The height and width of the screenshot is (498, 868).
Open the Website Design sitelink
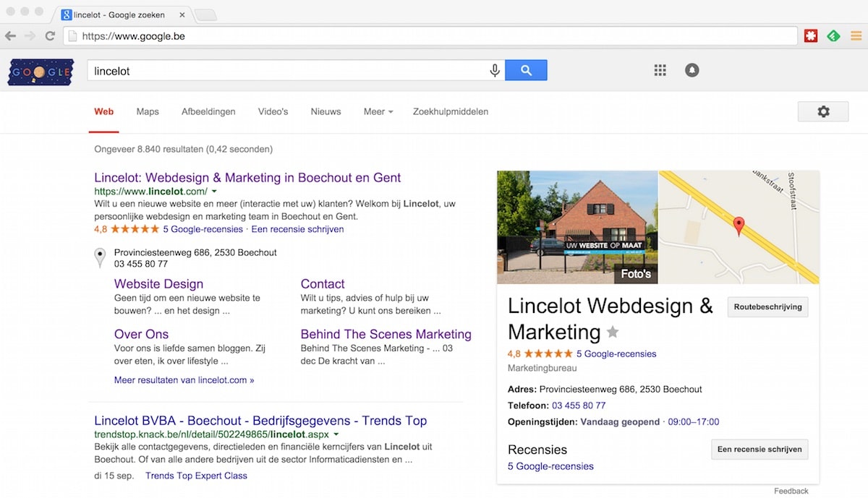[x=158, y=284]
